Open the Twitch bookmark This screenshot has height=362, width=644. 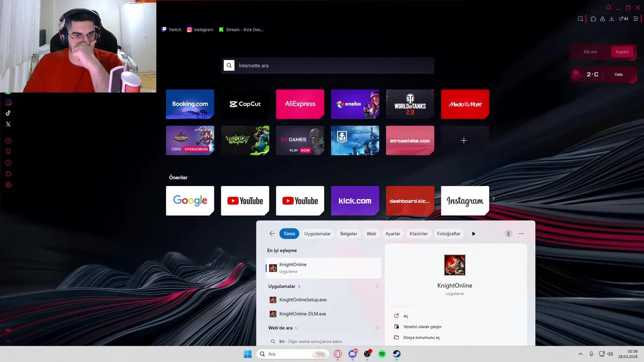[x=171, y=30]
